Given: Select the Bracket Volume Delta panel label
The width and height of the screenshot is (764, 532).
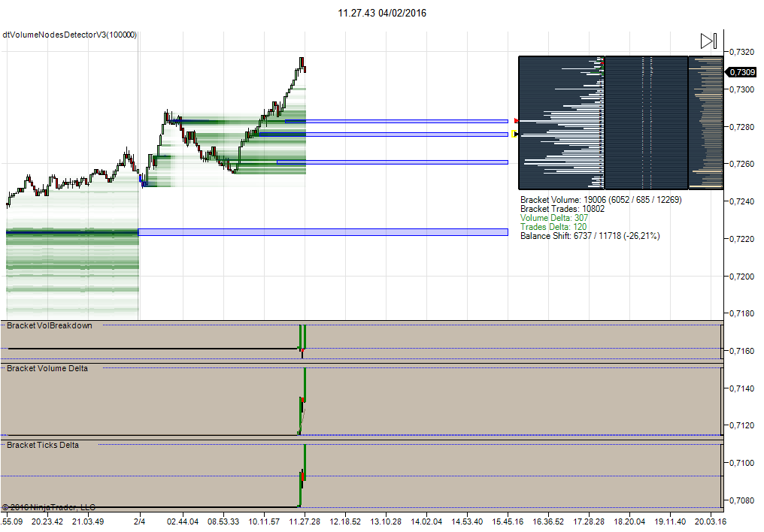Looking at the screenshot, I should point(47,368).
